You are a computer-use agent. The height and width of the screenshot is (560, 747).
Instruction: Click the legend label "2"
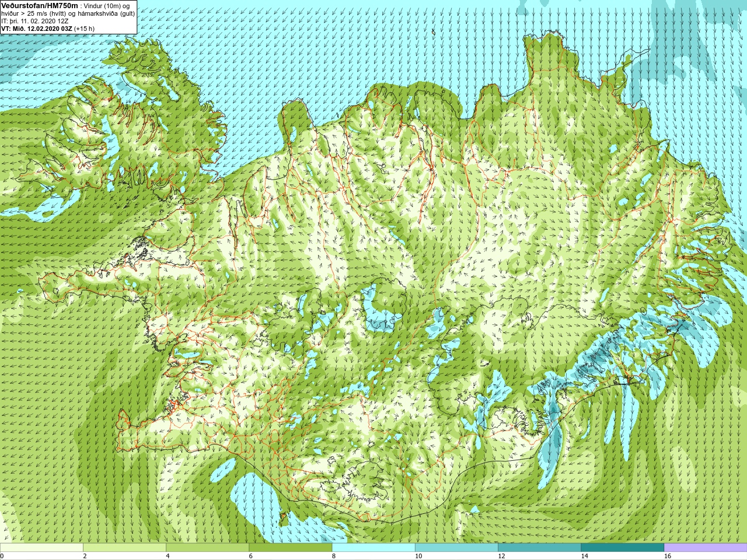pyautogui.click(x=85, y=556)
